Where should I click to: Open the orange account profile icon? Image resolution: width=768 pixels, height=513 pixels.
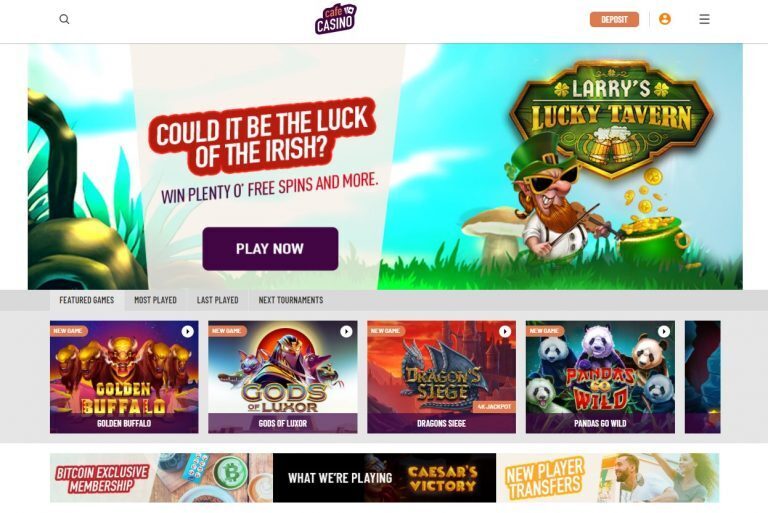[665, 19]
